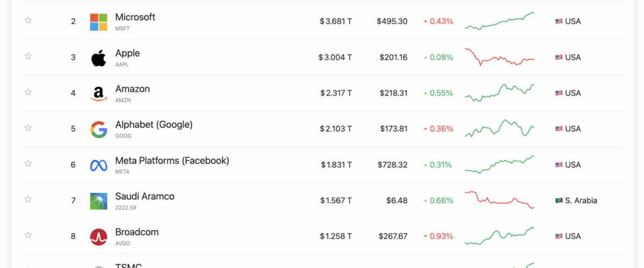
Task: Click the S. Arabia country flag
Action: 559,200
